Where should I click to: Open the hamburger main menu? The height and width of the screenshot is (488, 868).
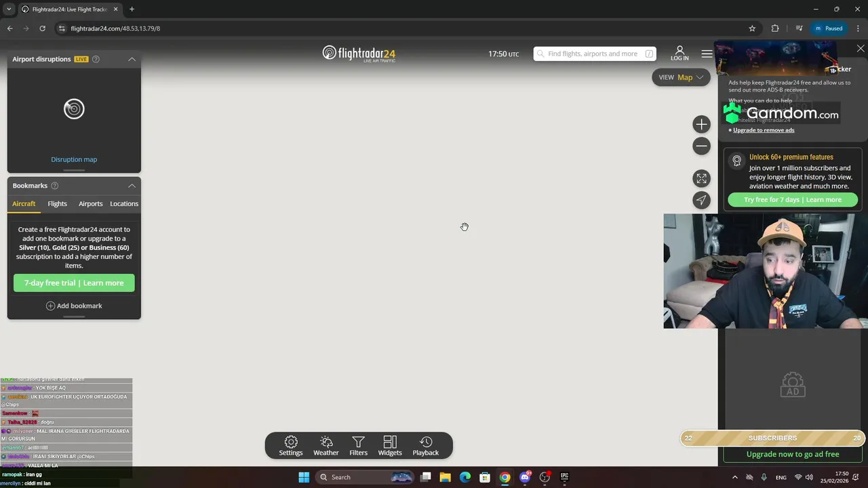pos(707,54)
